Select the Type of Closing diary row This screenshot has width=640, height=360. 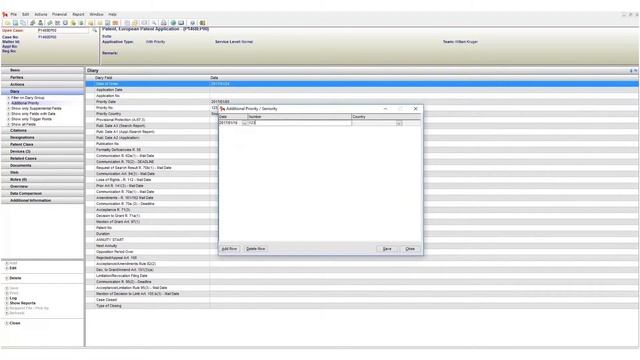[362, 306]
